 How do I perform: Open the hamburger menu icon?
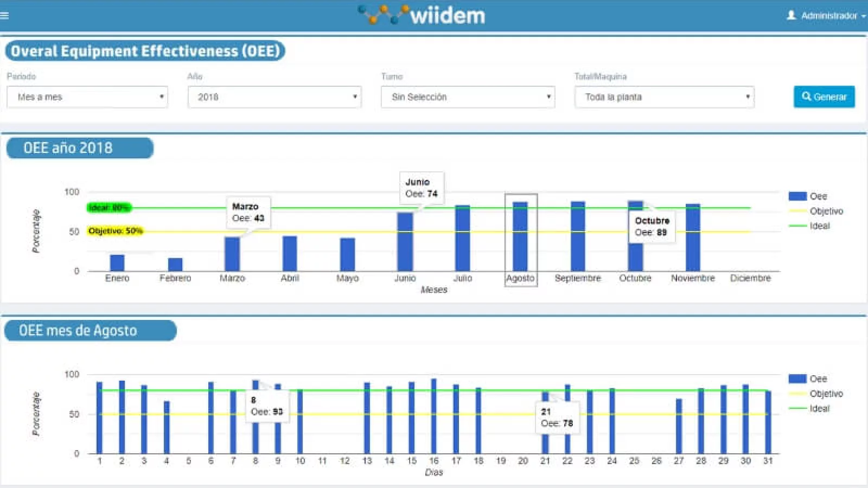pos(5,15)
